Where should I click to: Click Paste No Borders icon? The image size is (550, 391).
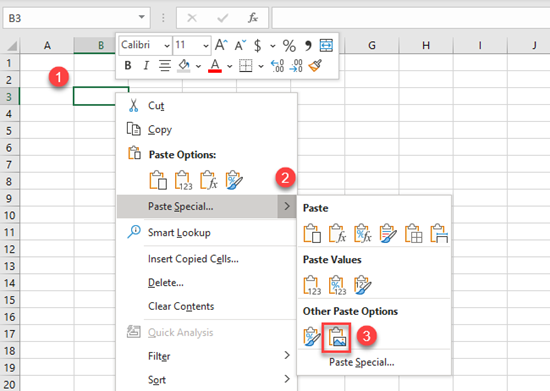[413, 233]
